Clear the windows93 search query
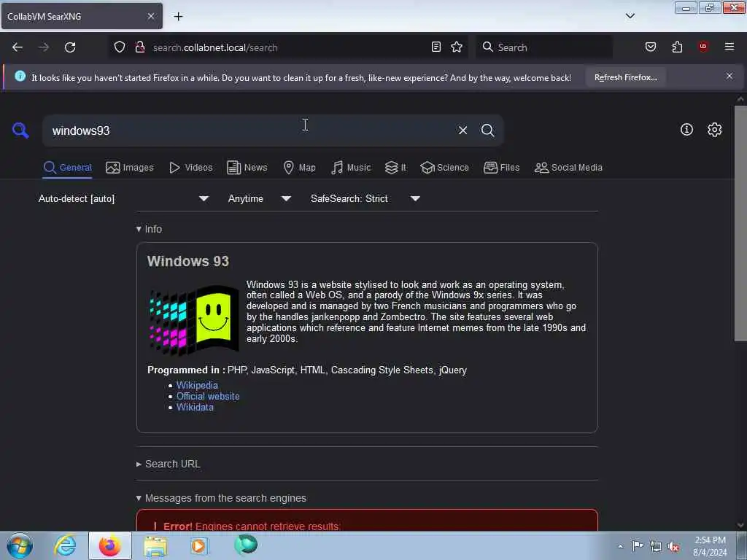Viewport: 747px width, 560px height. 462,130
